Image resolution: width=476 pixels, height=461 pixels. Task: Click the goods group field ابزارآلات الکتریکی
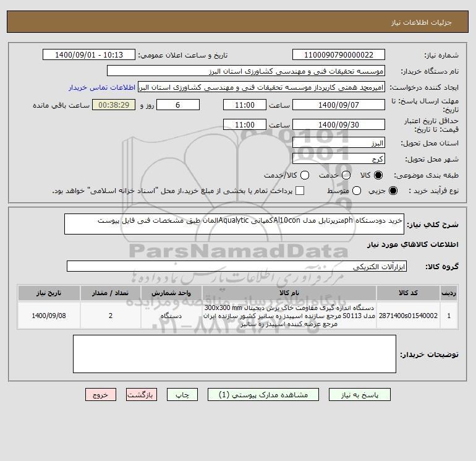pyautogui.click(x=237, y=266)
